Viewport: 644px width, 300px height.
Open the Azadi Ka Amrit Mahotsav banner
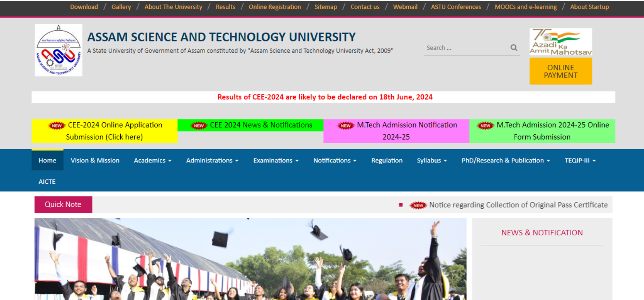pyautogui.click(x=561, y=42)
